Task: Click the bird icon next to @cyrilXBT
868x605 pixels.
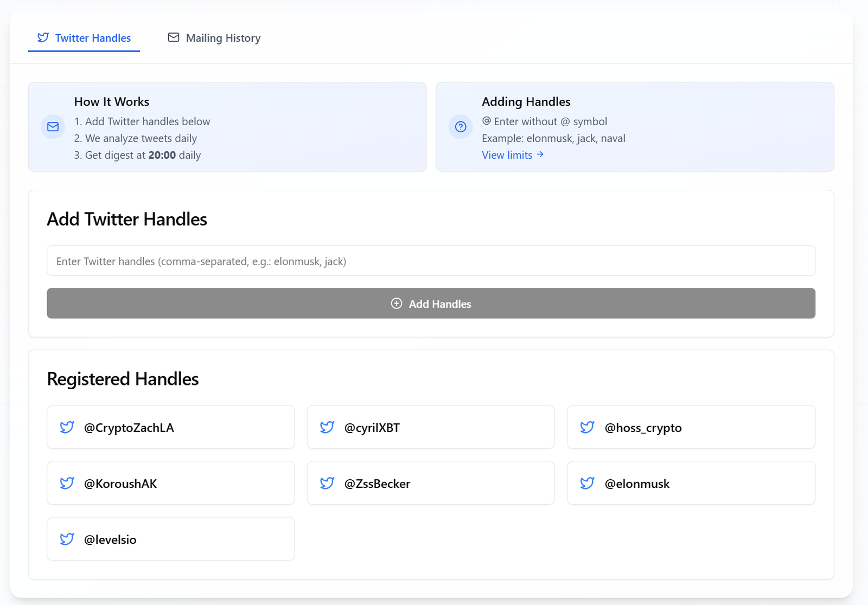Action: click(327, 427)
